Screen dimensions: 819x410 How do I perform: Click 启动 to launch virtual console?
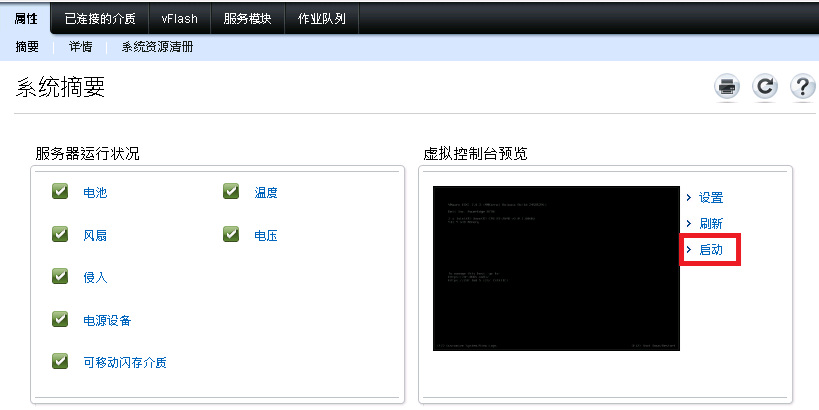pyautogui.click(x=710, y=249)
